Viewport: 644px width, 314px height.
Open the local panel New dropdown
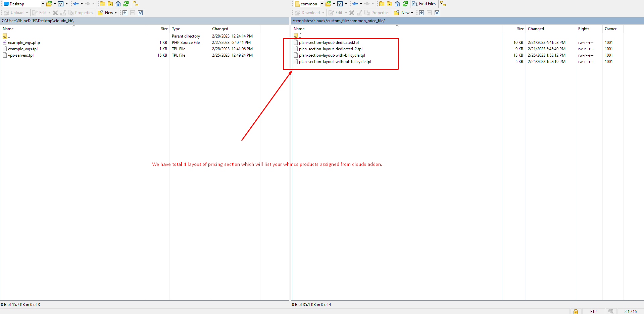tap(107, 13)
